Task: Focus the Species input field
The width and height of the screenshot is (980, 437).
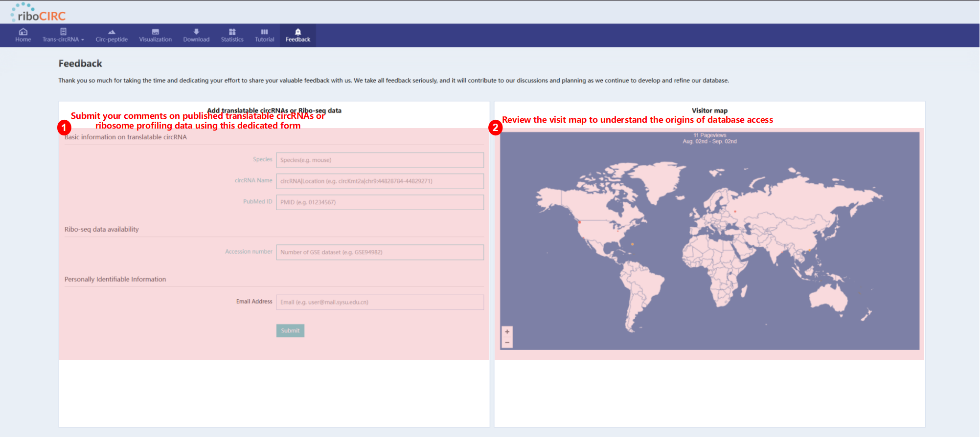Action: [x=380, y=160]
